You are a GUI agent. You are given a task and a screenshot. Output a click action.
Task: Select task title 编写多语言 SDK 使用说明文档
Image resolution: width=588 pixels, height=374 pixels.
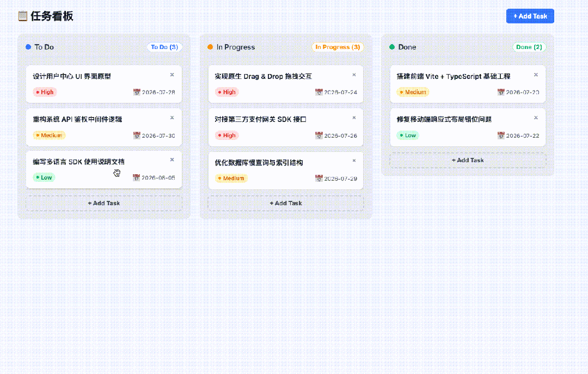[x=78, y=162]
